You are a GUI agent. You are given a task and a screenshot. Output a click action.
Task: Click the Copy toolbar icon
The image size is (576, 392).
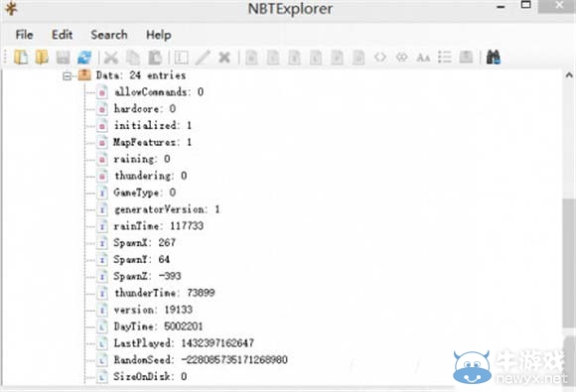pos(133,58)
